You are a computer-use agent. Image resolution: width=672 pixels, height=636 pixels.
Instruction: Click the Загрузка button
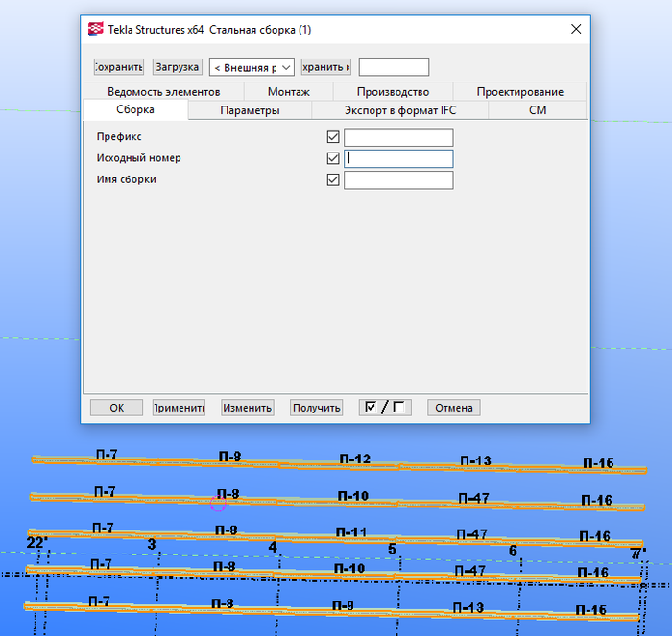pos(178,67)
